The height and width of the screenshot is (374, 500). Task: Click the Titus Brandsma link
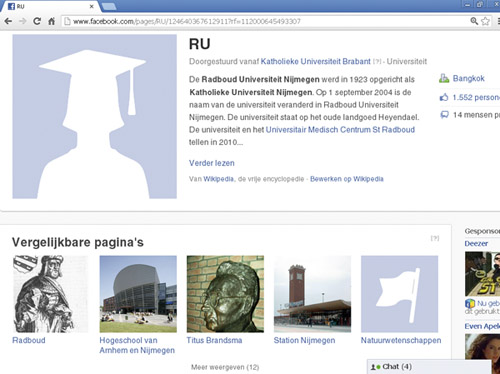pyautogui.click(x=214, y=340)
